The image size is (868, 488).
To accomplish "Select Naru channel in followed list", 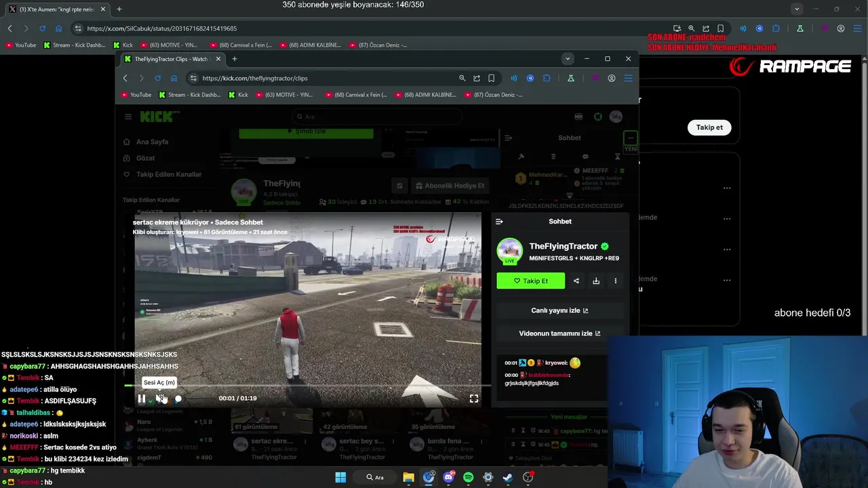I will [x=168, y=426].
